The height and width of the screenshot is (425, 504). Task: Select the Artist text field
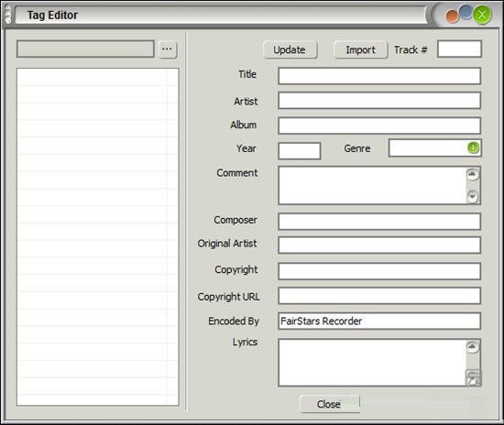pos(379,101)
